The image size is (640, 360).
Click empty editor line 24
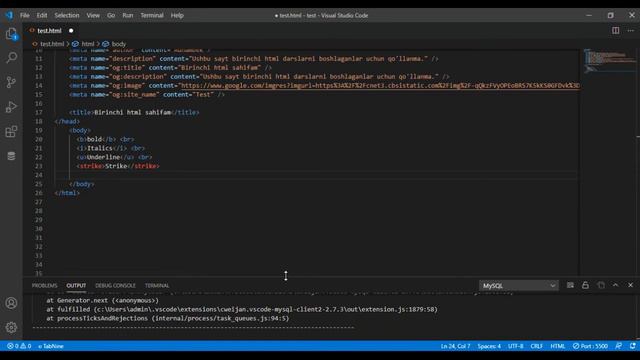pos(317,175)
